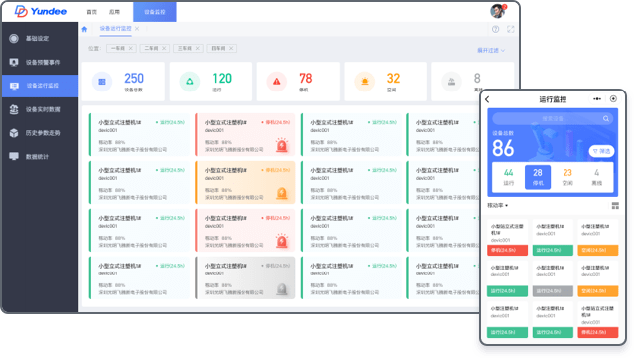
Task: Open the help question-mark icon
Action: [x=495, y=29]
